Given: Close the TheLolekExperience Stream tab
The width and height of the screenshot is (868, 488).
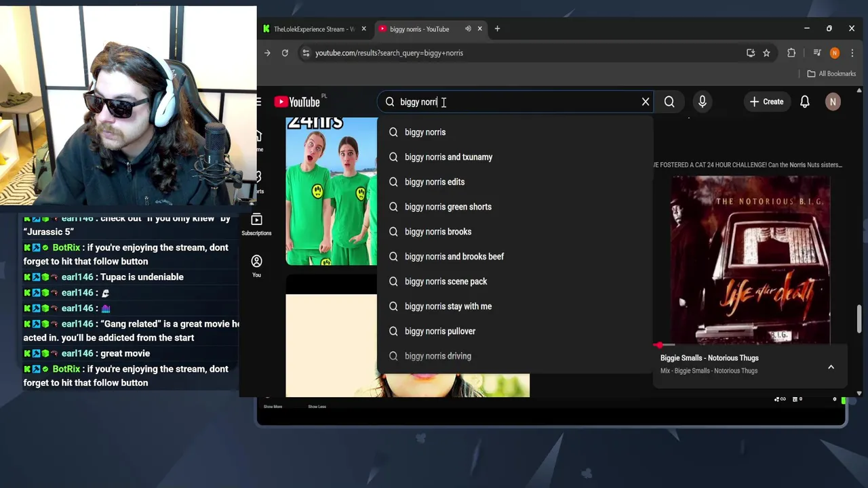Looking at the screenshot, I should (x=363, y=28).
